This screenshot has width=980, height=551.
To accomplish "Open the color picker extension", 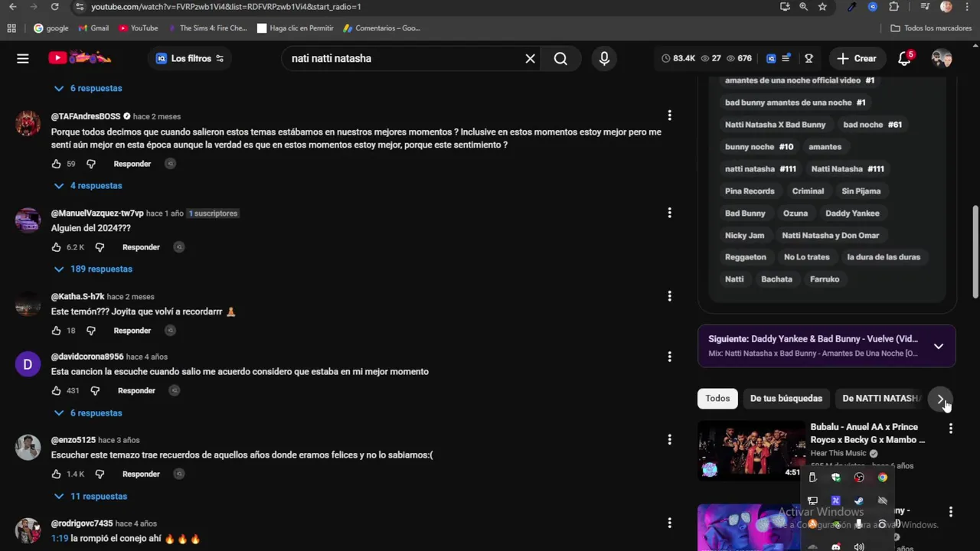I will [852, 7].
